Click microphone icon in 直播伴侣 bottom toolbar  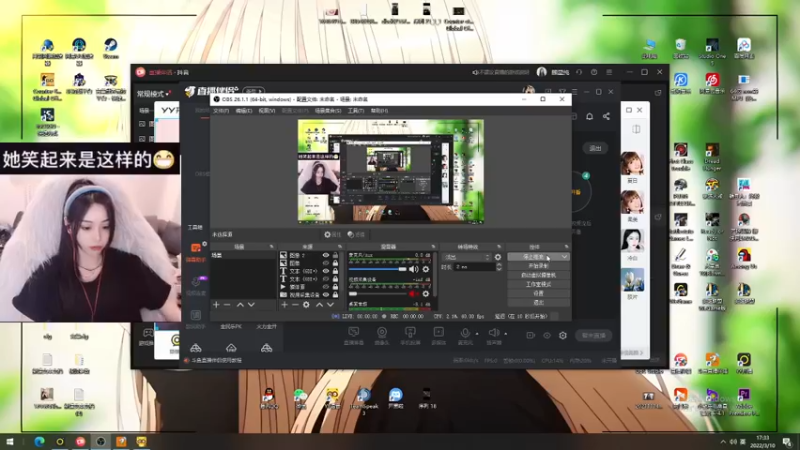click(x=465, y=333)
